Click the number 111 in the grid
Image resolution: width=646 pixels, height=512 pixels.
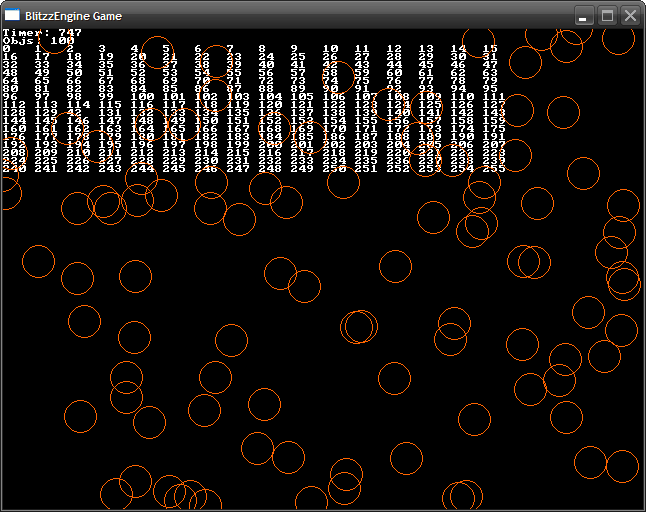[493, 97]
